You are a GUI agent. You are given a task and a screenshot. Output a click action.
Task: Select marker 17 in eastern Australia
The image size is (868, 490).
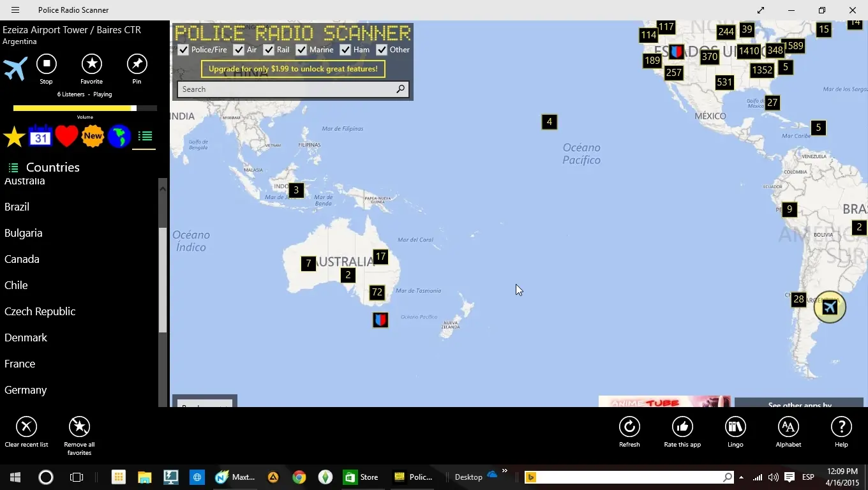[380, 256]
